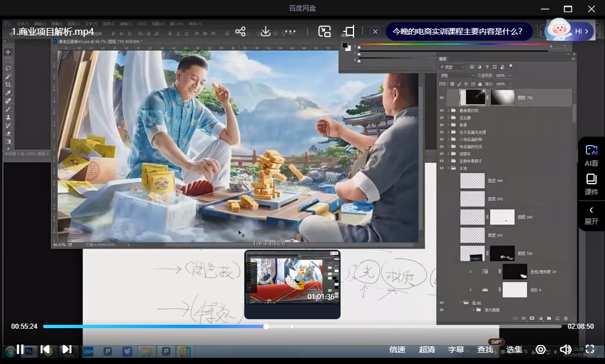Click the rainbow hue slider in color panel
This screenshot has height=364, width=605.
(454, 44)
